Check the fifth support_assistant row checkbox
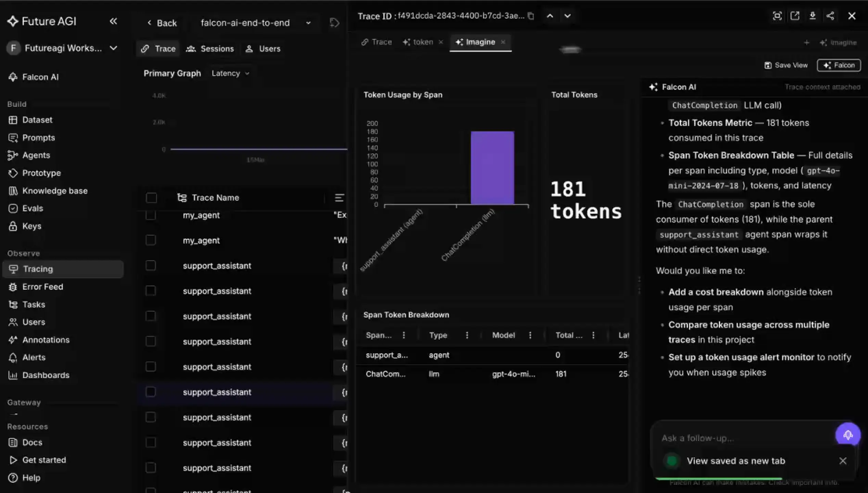The height and width of the screenshot is (493, 868). coord(151,367)
